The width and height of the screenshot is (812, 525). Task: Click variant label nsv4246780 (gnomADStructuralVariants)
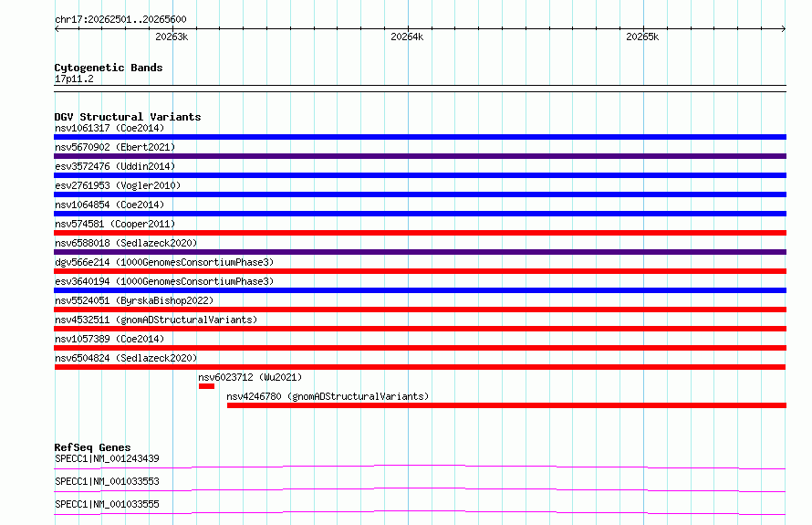click(x=328, y=396)
